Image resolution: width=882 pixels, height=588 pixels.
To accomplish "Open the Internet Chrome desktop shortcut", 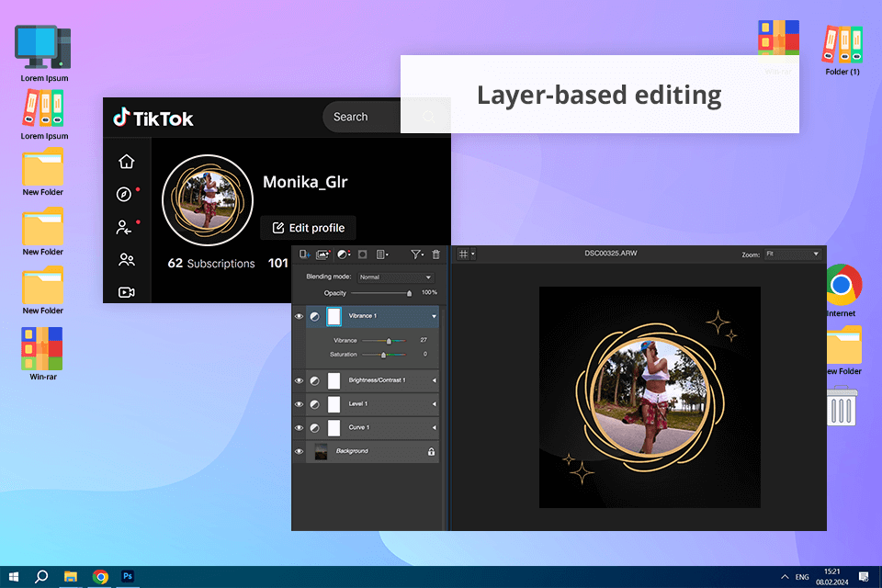I will (842, 290).
